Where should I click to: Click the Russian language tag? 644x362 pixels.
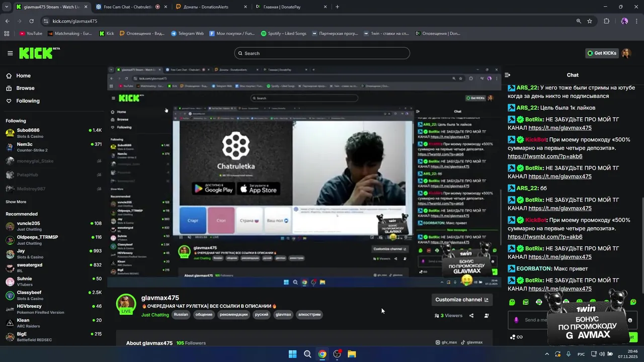click(x=181, y=315)
